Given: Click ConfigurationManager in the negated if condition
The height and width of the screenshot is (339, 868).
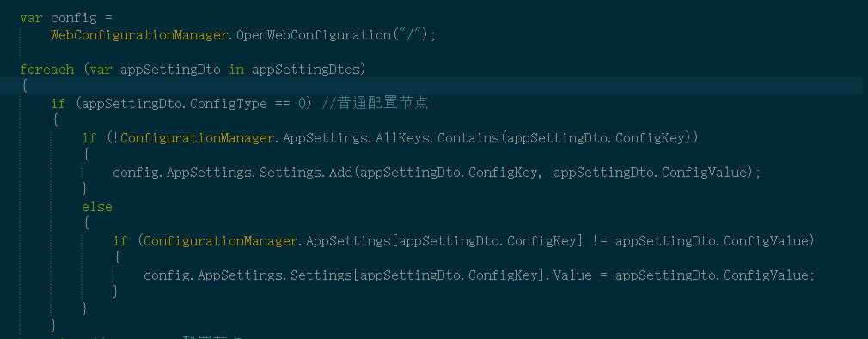Looking at the screenshot, I should point(197,138).
